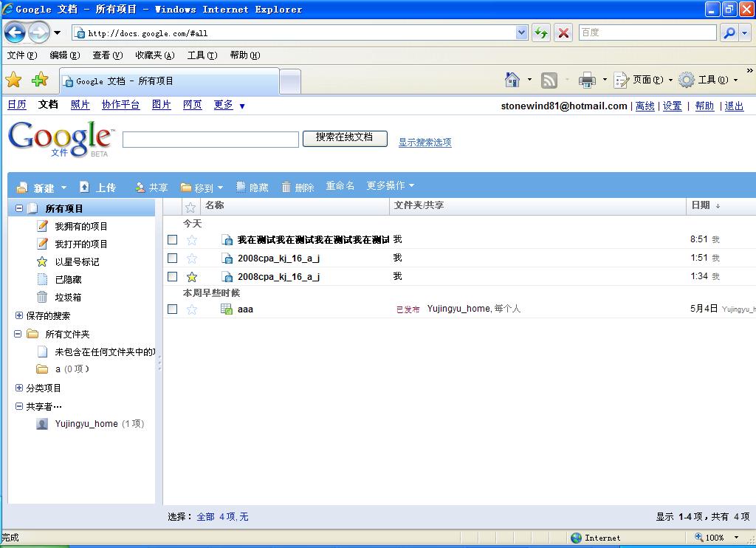Click the 共享 share toolbar button
Viewport: 756px width, 548px height.
point(151,187)
